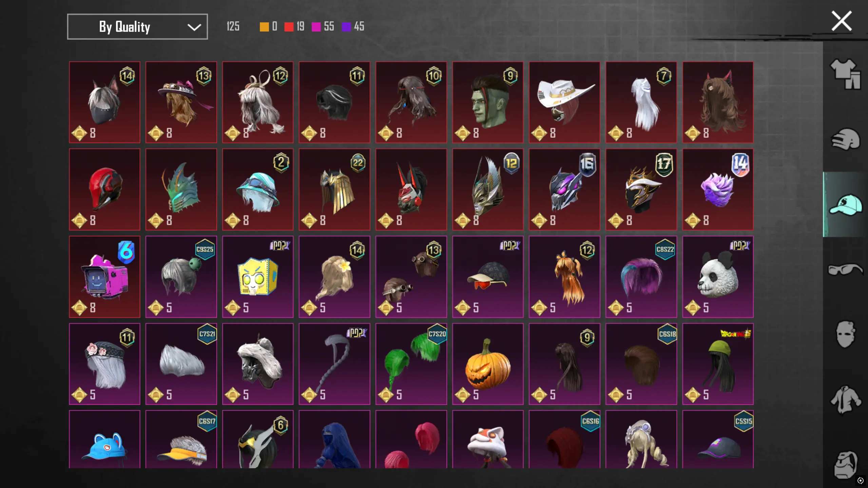868x488 pixels.
Task: Filter by orange quality swatch
Action: [264, 27]
